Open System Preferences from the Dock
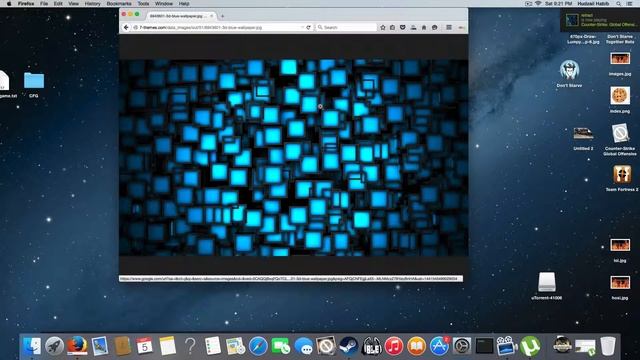The image size is (640, 360). (x=462, y=346)
